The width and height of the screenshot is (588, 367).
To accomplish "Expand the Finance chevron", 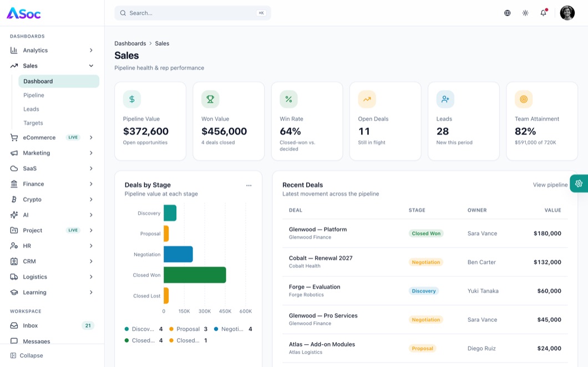I will (x=91, y=184).
